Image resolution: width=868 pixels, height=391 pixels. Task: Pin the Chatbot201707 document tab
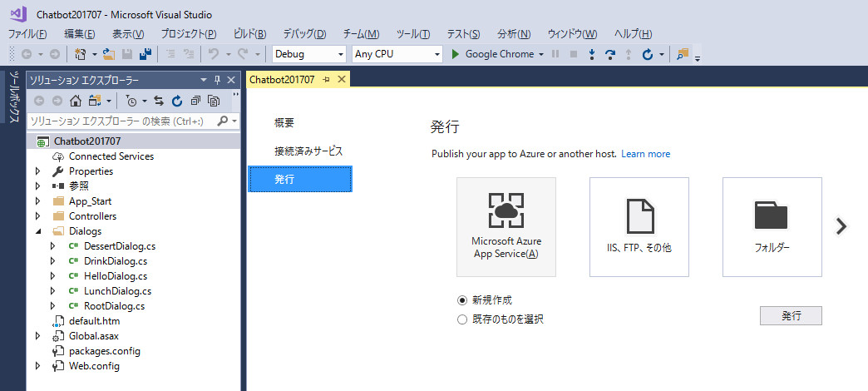tap(326, 80)
